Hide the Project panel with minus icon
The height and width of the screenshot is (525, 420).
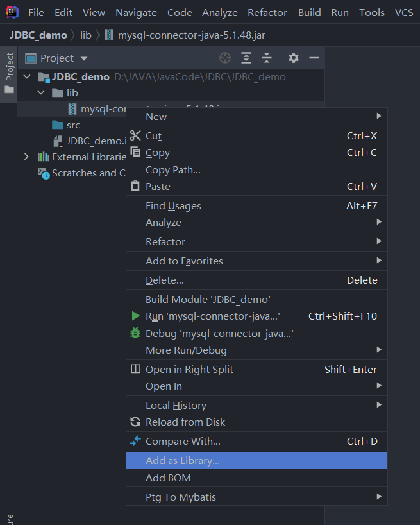pos(314,58)
